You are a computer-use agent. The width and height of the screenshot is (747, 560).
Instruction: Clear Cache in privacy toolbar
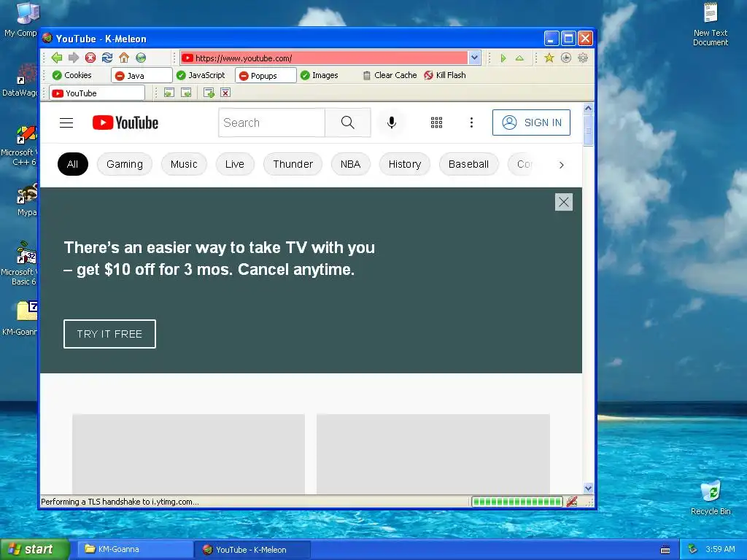(390, 75)
